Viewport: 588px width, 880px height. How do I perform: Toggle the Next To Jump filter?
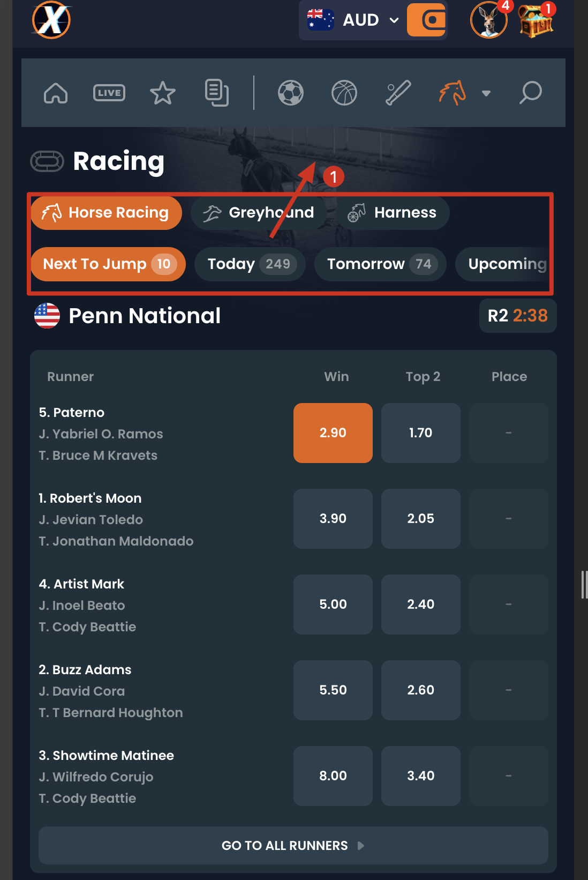[107, 264]
